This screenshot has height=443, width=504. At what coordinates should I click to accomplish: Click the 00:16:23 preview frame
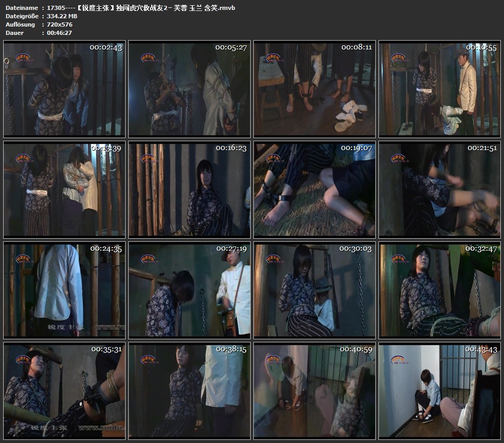[189, 190]
